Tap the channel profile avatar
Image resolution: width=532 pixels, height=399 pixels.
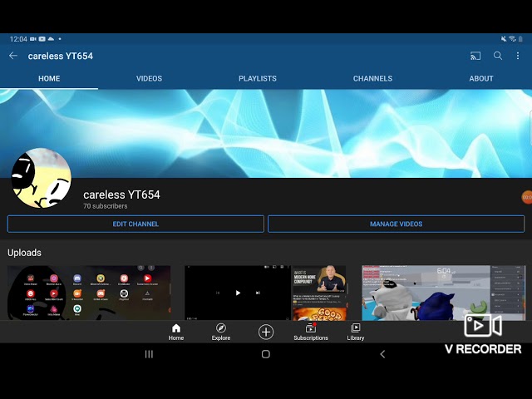(42, 178)
